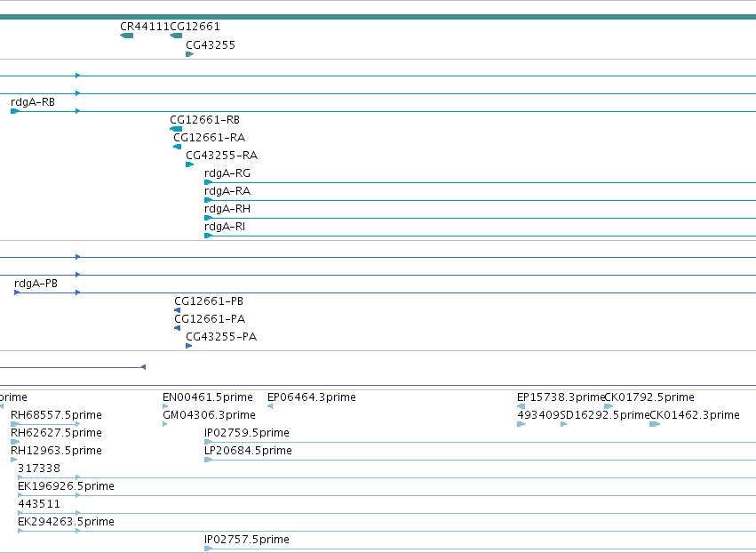Select EST EK196926.5prime
The image size is (756, 553).
[x=66, y=487]
